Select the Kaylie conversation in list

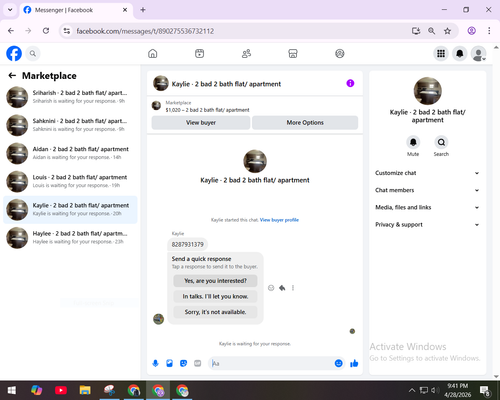tap(70, 210)
